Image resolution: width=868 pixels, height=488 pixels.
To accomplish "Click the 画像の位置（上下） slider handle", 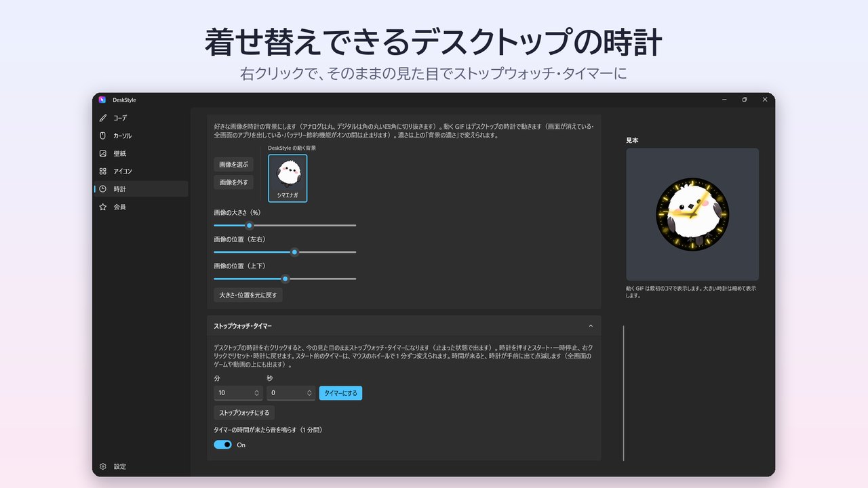I will click(285, 279).
